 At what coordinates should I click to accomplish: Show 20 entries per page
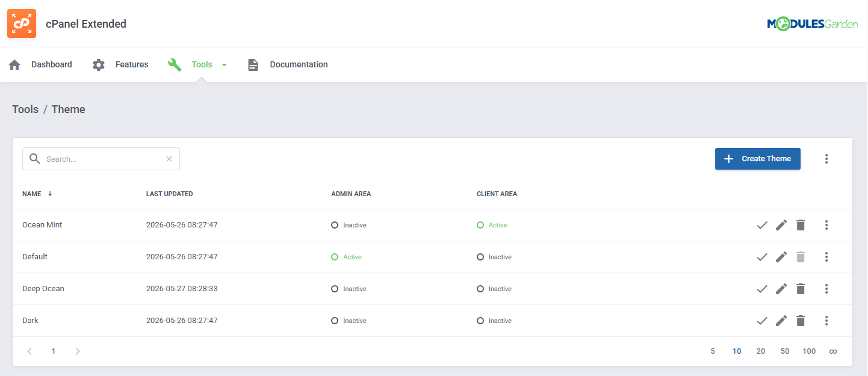tap(761, 351)
